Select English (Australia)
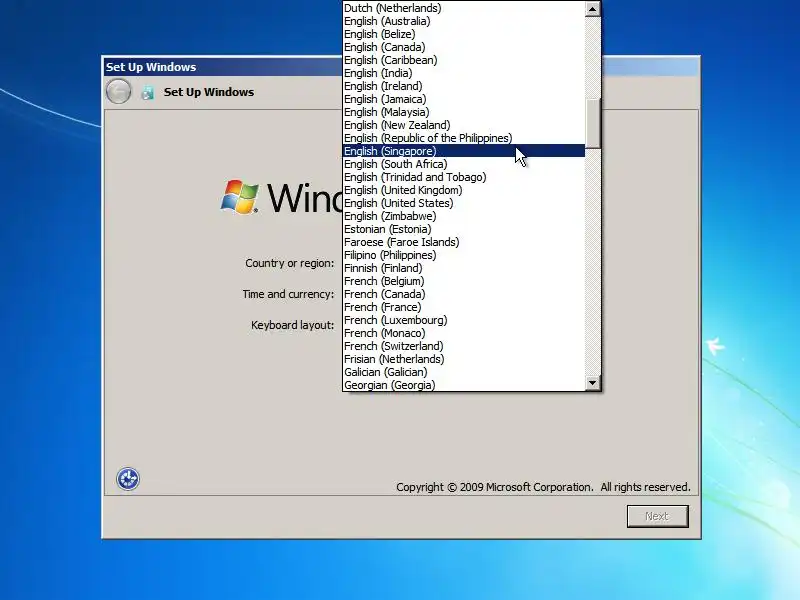800x600 pixels. pyautogui.click(x=463, y=21)
